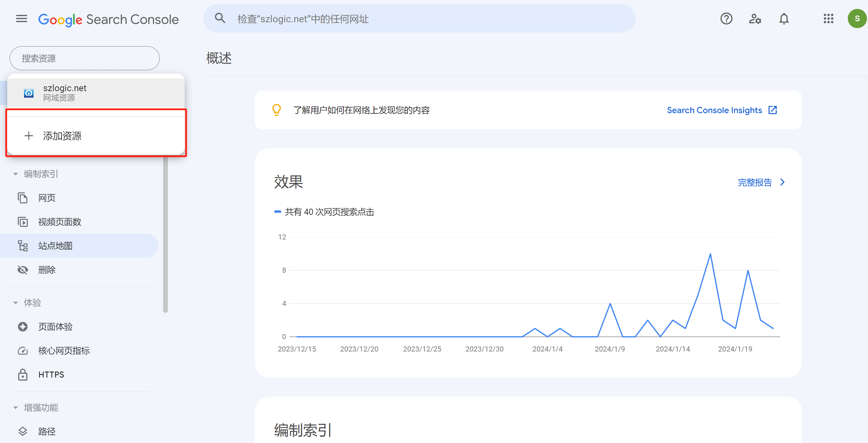
Task: Select the 站点地图 (sitemaps) sidebar icon
Action: point(23,246)
